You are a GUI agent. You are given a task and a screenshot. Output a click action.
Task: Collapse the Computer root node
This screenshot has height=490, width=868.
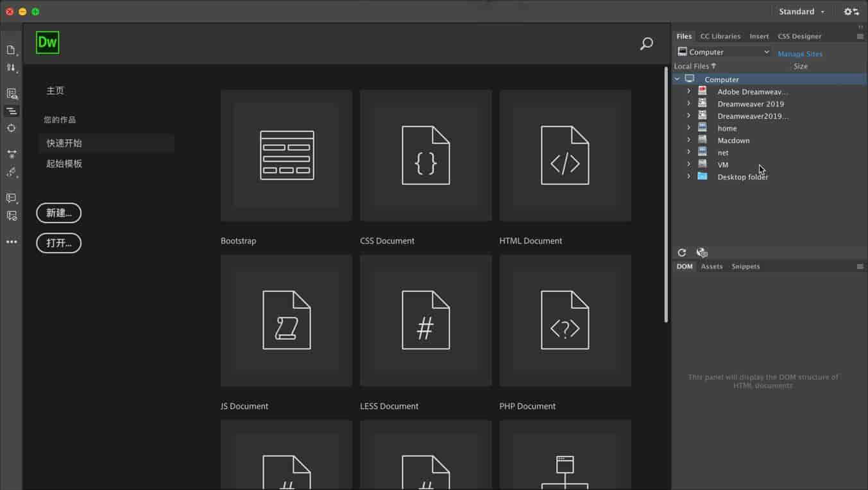coord(677,79)
